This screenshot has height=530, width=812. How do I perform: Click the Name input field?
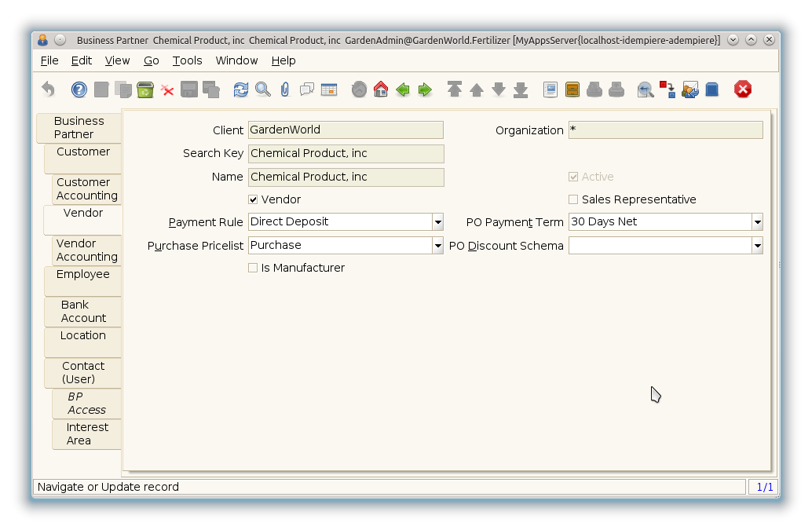pyautogui.click(x=346, y=177)
